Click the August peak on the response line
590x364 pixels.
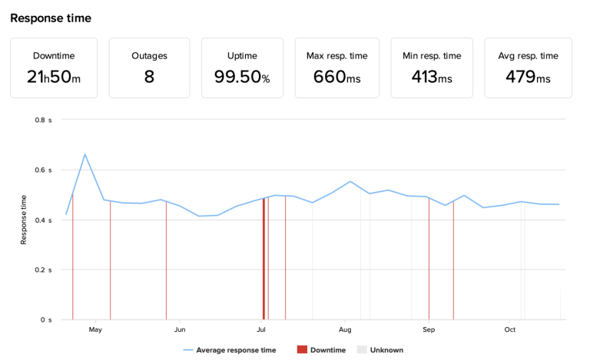tap(350, 181)
